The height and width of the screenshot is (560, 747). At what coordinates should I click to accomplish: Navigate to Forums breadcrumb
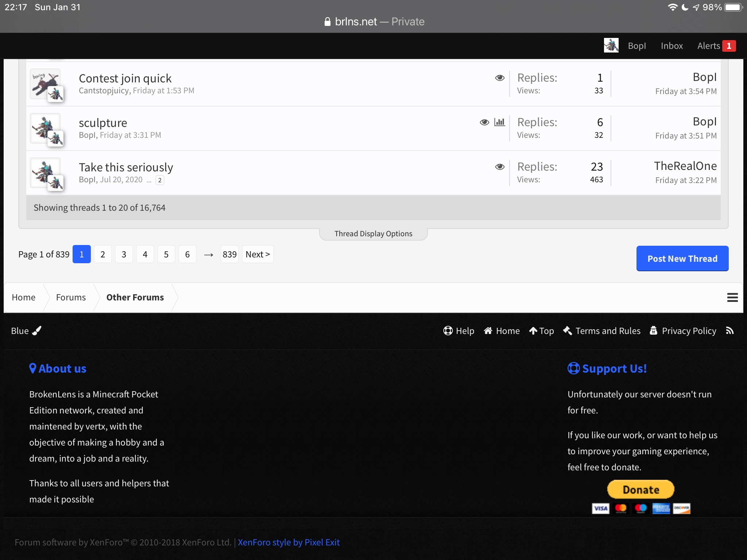pos(71,297)
